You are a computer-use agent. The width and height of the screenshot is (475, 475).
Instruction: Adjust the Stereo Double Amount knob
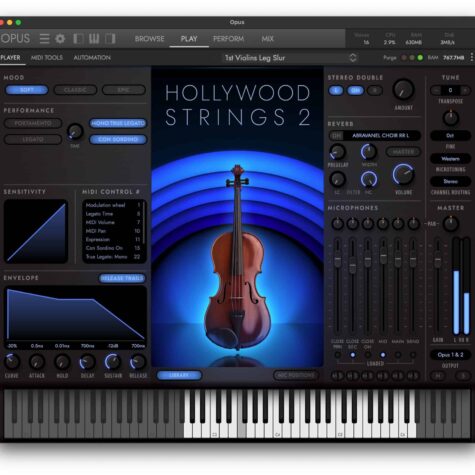(403, 90)
